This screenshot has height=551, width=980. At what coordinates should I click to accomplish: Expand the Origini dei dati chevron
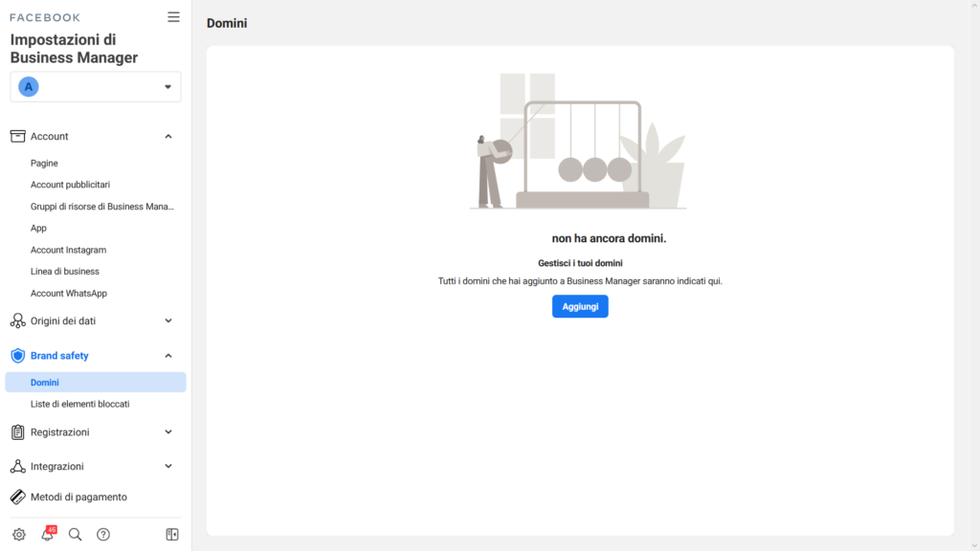click(168, 321)
